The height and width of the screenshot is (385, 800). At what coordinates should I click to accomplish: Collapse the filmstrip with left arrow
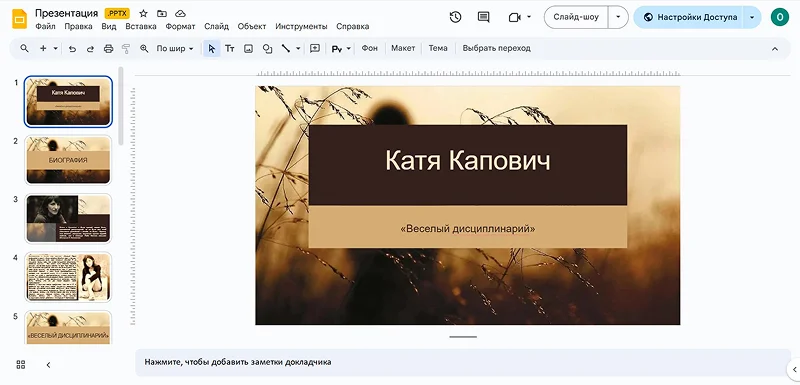[48, 365]
